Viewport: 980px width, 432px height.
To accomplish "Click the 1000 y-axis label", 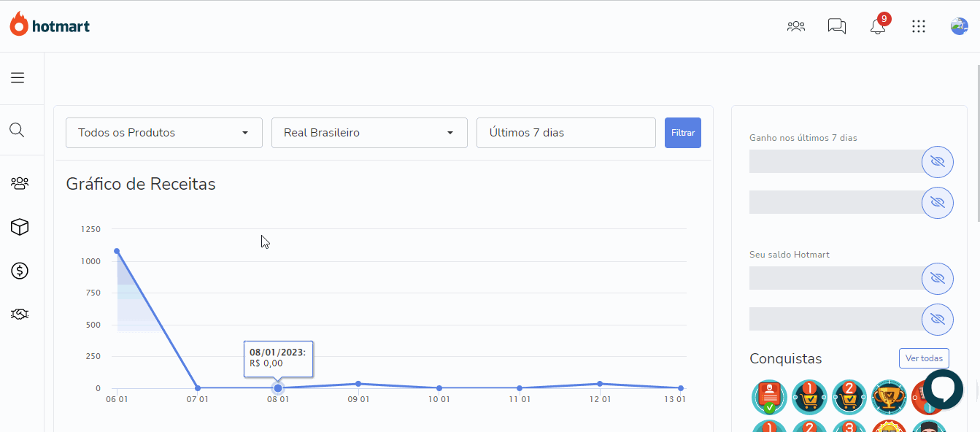I will coord(91,261).
